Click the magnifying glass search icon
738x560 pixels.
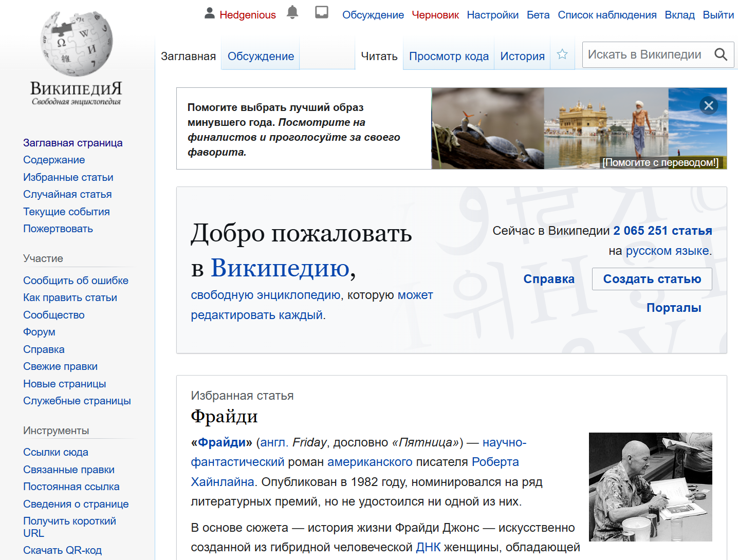pos(721,54)
